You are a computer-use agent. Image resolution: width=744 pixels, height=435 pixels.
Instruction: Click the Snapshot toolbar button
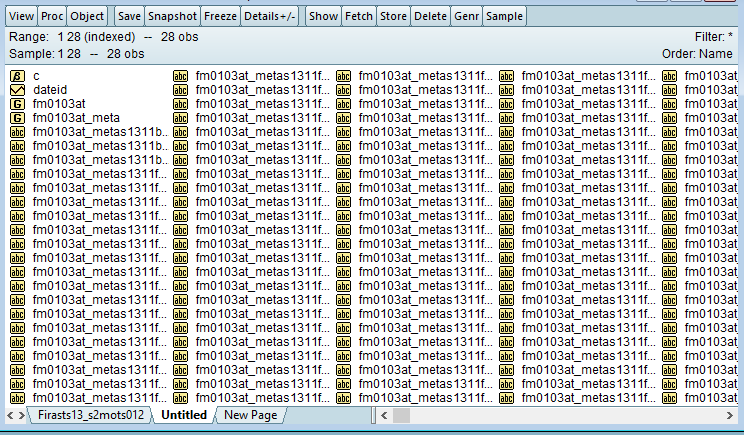(x=172, y=16)
